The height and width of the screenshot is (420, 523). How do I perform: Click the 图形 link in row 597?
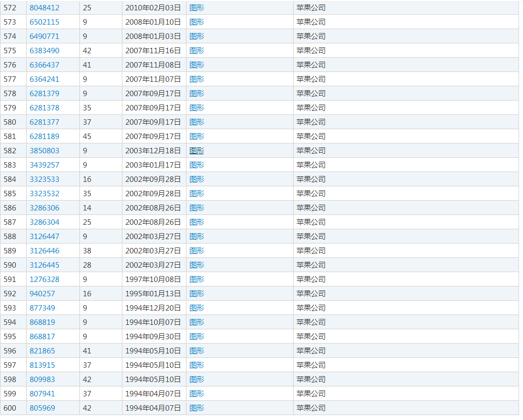pos(197,365)
